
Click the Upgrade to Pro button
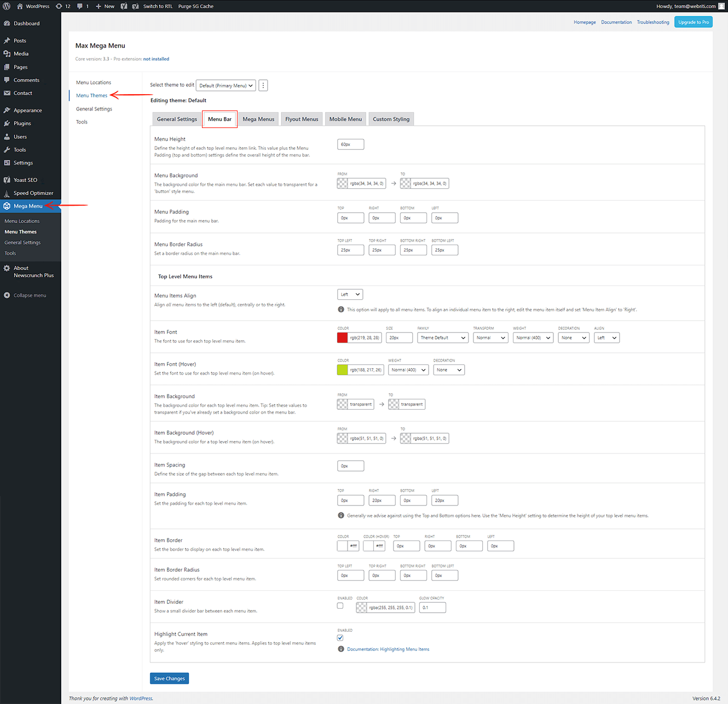pyautogui.click(x=694, y=22)
